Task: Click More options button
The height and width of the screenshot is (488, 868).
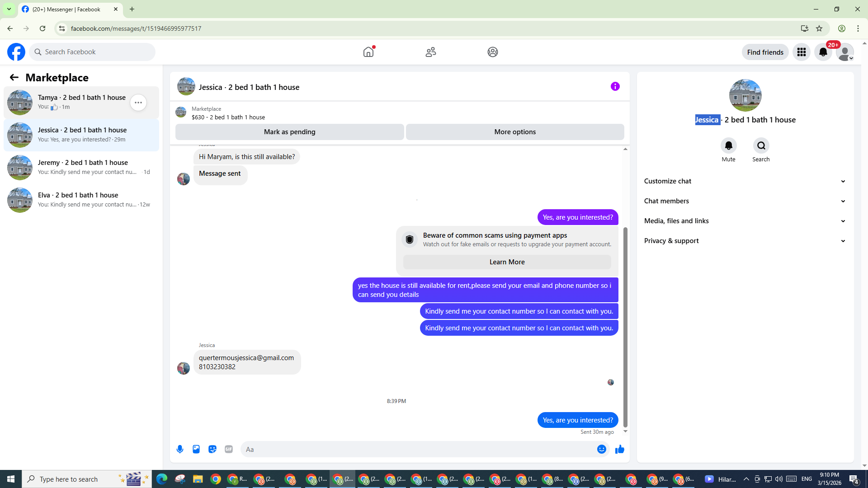Action: [x=515, y=132]
